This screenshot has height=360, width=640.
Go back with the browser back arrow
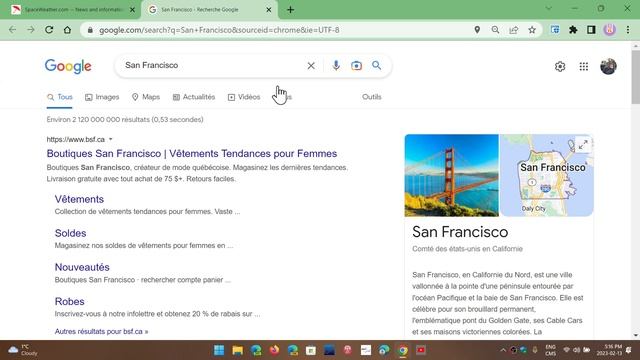pyautogui.click(x=12, y=30)
